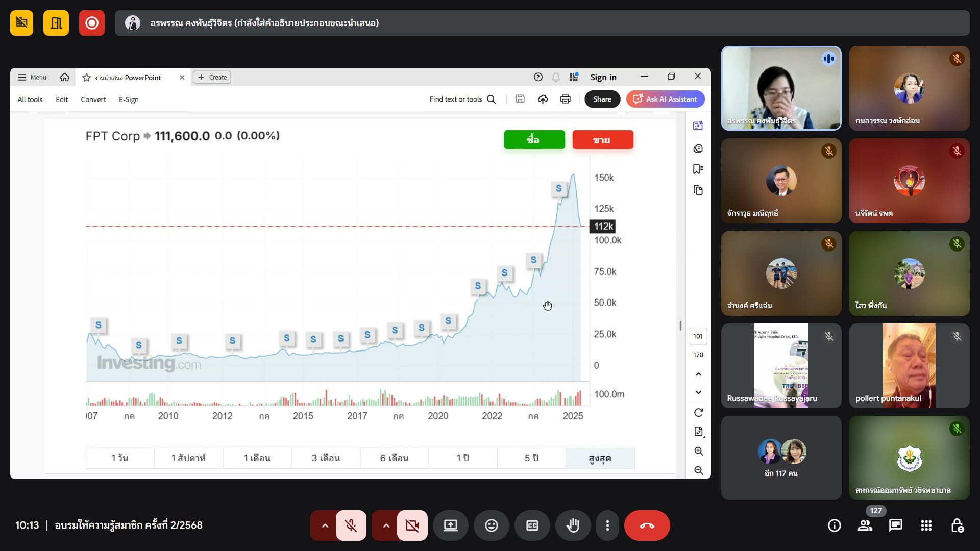
Task: Rotate page using the circular arrow icon
Action: click(x=698, y=412)
